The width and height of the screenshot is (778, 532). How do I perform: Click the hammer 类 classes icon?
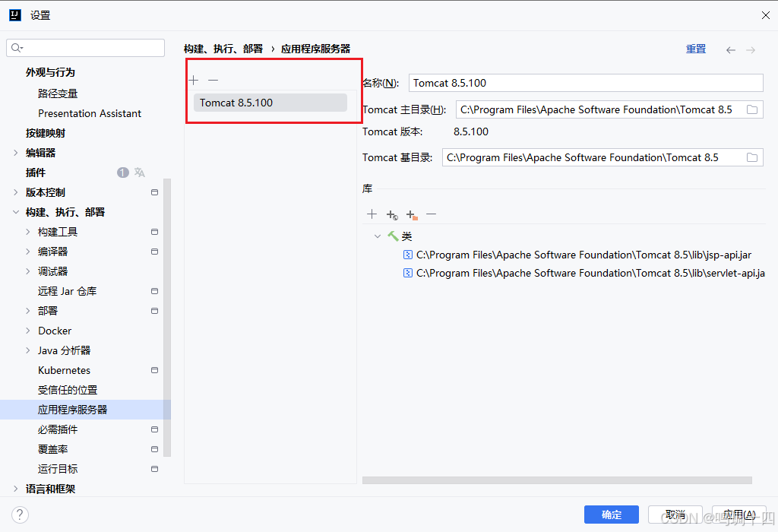(x=393, y=236)
